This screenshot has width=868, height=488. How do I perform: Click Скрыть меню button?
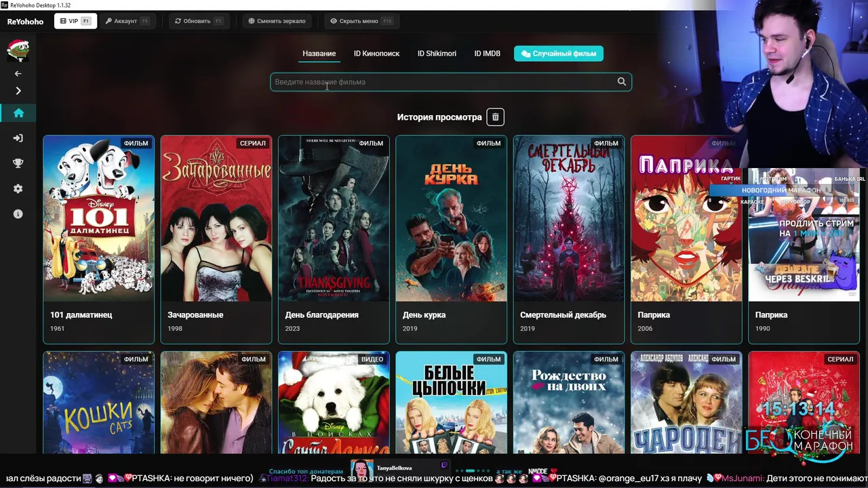(x=361, y=21)
